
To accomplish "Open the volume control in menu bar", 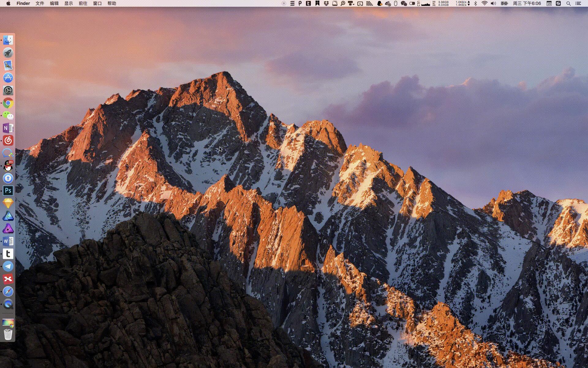I will [x=493, y=3].
